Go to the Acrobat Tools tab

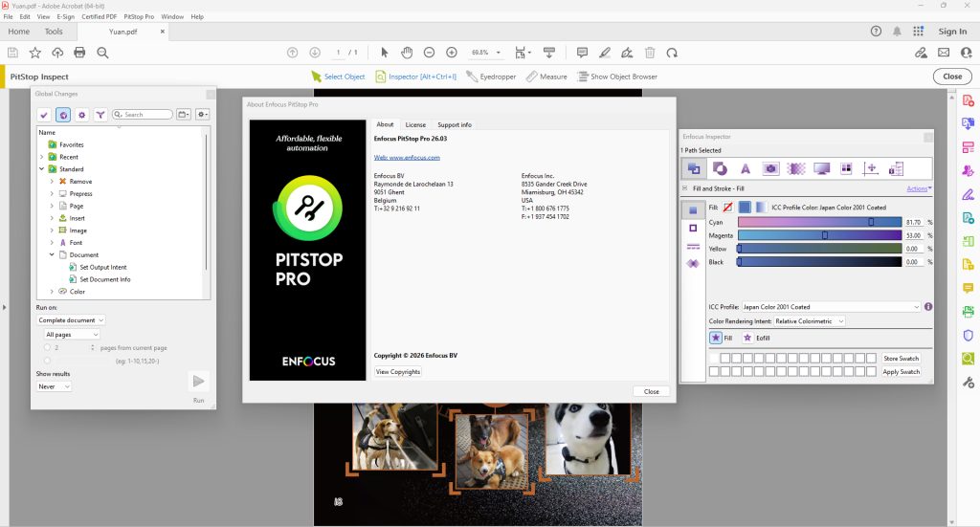(54, 32)
